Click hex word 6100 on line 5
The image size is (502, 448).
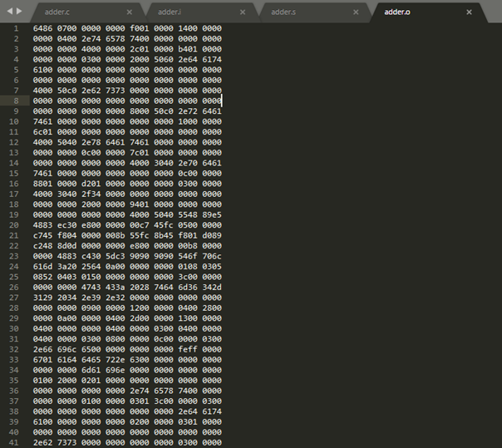coord(42,70)
